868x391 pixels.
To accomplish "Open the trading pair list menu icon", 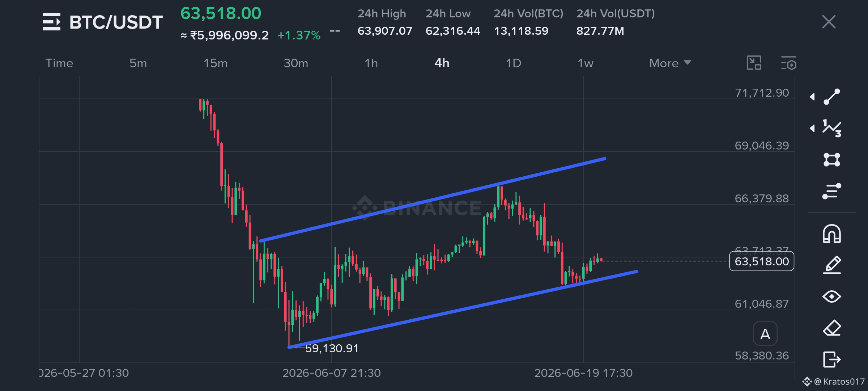I will [52, 22].
